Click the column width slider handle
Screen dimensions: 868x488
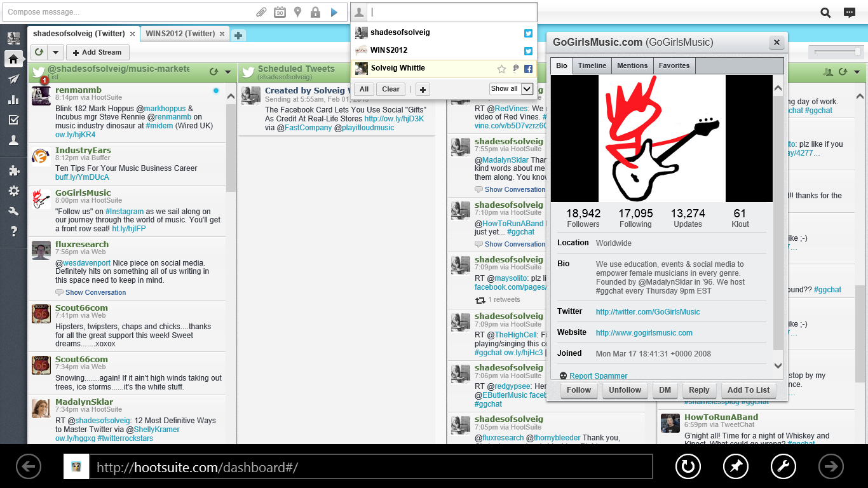click(x=858, y=51)
